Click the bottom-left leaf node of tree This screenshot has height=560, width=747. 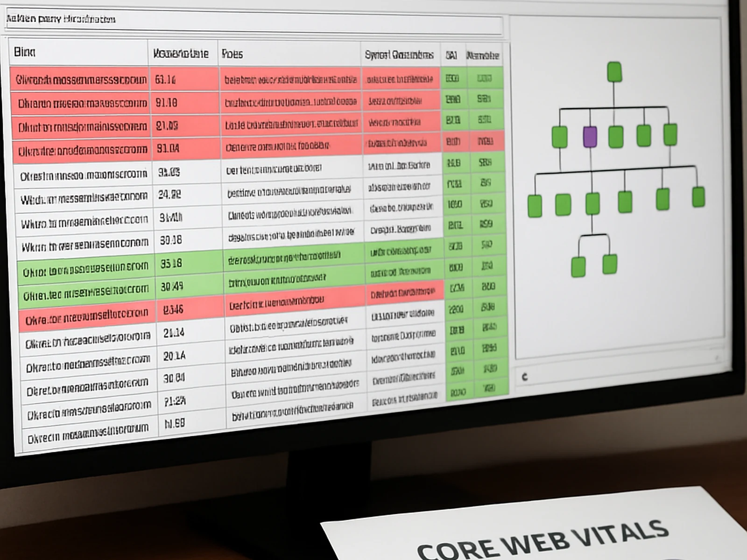click(x=578, y=266)
